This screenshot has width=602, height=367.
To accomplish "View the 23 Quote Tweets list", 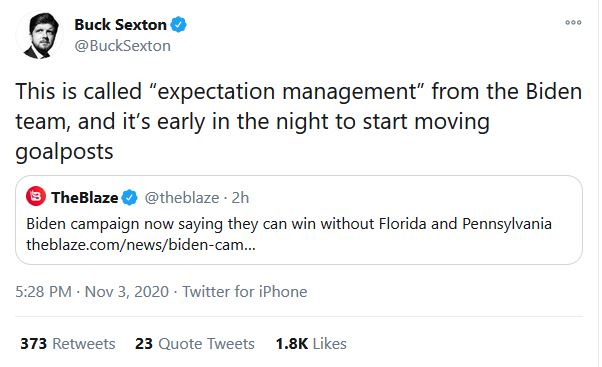I will (x=195, y=344).
